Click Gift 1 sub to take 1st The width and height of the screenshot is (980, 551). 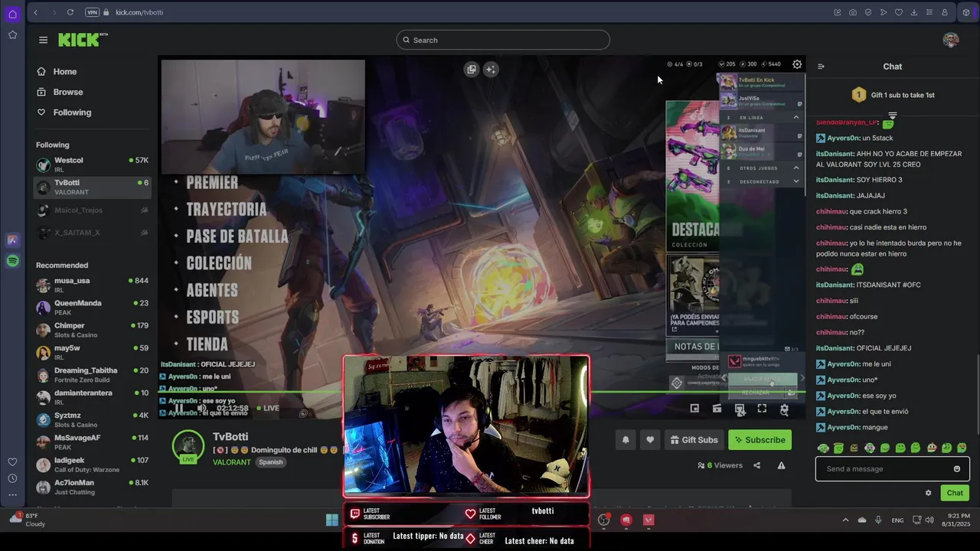[x=893, y=95]
